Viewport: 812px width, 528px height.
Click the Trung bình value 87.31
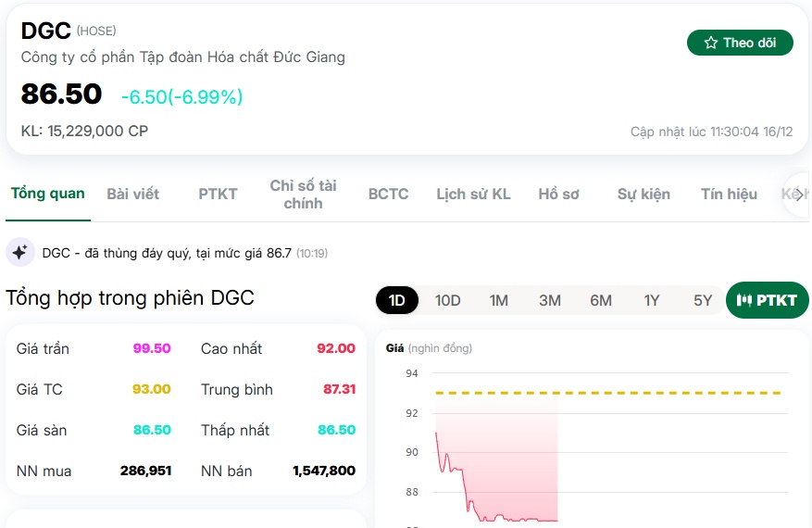pyautogui.click(x=339, y=389)
